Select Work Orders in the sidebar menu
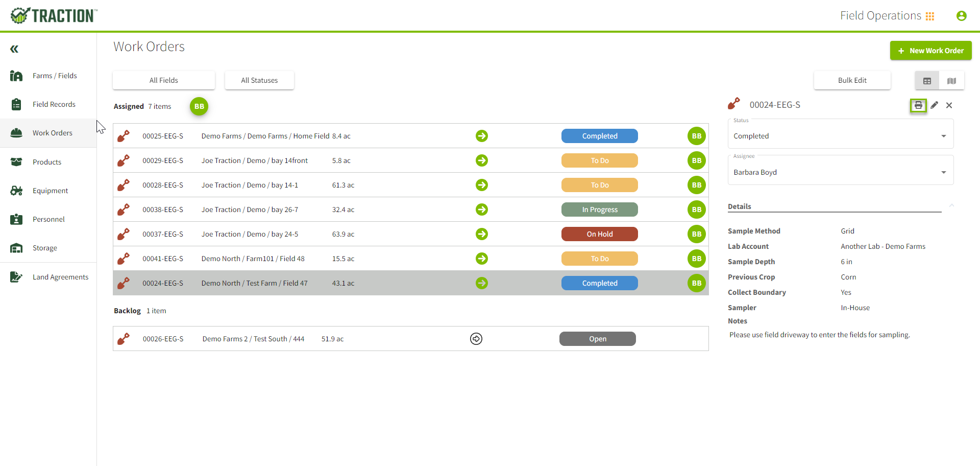This screenshot has height=466, width=980. [53, 132]
